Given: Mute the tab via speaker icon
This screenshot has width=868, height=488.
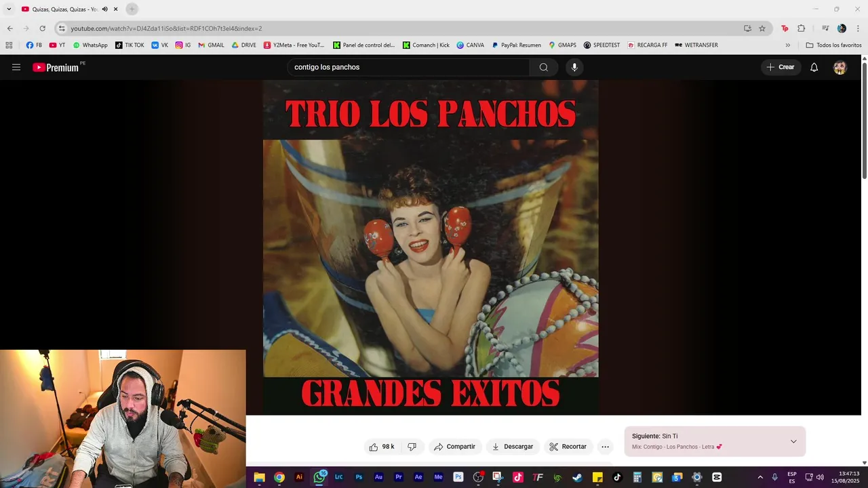Looking at the screenshot, I should point(105,9).
